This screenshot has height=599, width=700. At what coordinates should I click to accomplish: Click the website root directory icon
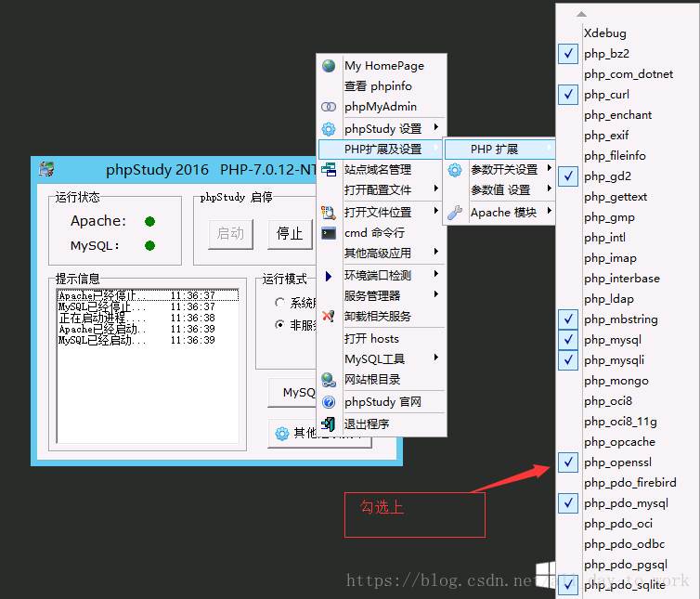pyautogui.click(x=329, y=380)
